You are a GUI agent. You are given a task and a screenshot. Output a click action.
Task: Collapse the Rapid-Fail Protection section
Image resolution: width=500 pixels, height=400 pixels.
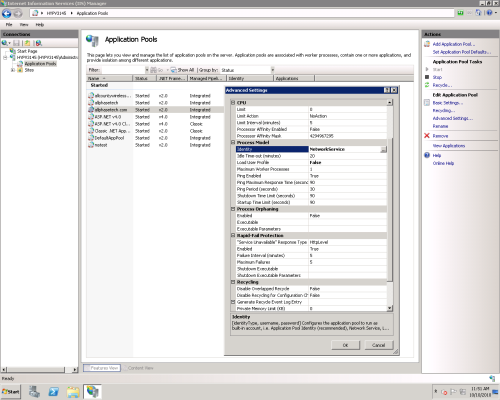[233, 235]
